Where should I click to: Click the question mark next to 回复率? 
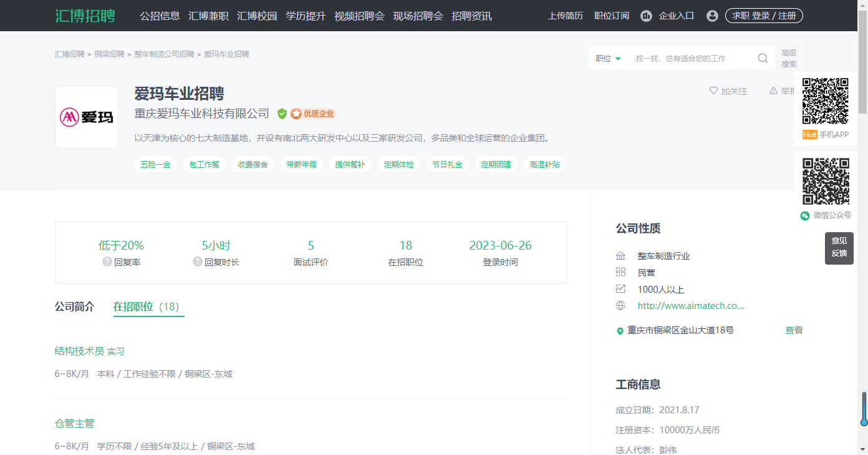107,262
